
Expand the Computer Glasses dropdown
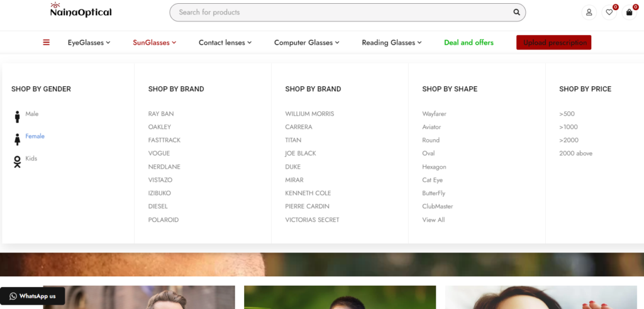click(306, 43)
